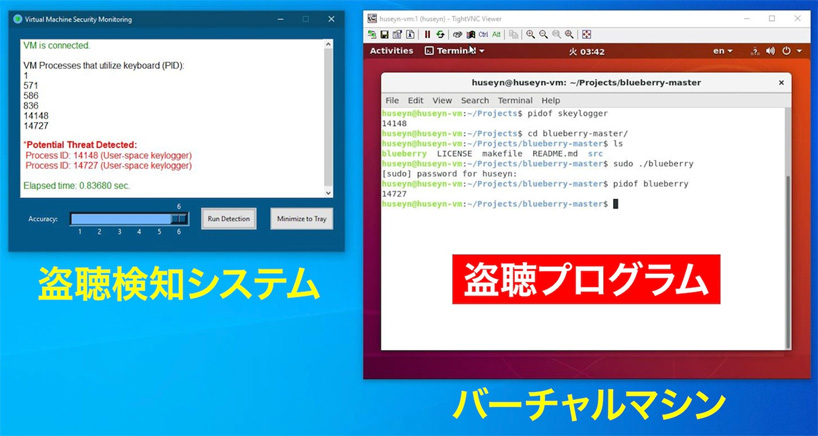Click PID 571 in the process list

(31, 86)
